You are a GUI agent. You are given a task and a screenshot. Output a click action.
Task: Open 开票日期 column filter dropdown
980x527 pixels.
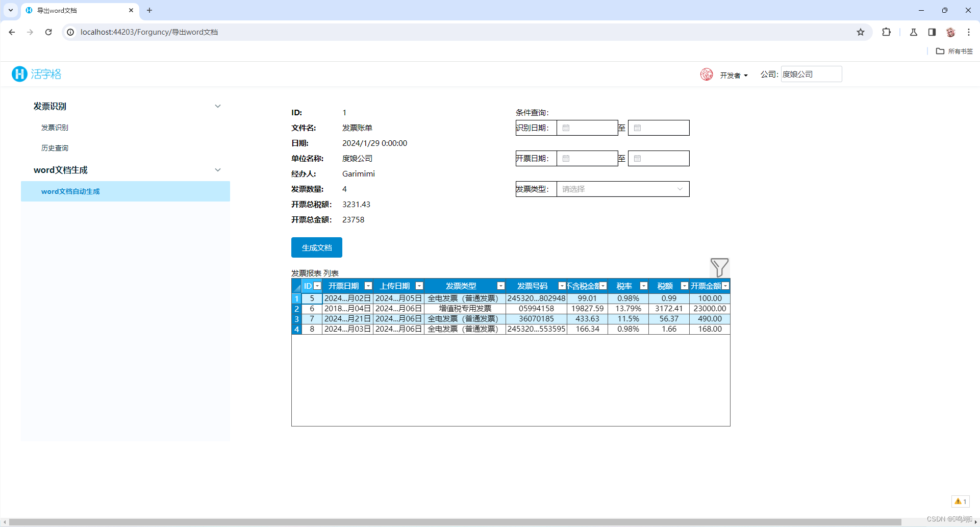click(368, 286)
